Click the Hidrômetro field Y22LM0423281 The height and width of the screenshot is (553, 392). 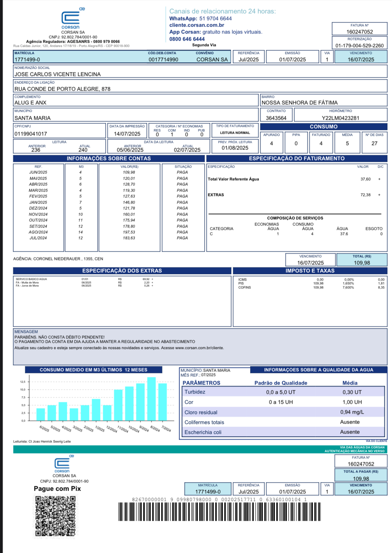340,118
